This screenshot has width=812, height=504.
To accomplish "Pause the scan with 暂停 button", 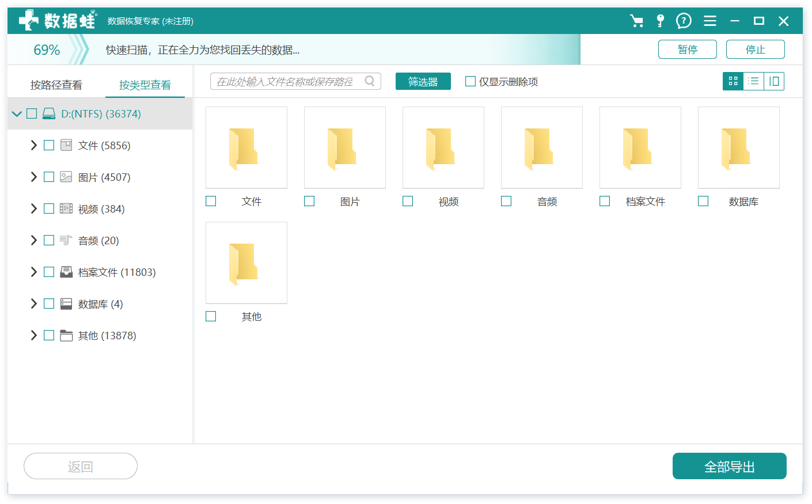I will (688, 50).
